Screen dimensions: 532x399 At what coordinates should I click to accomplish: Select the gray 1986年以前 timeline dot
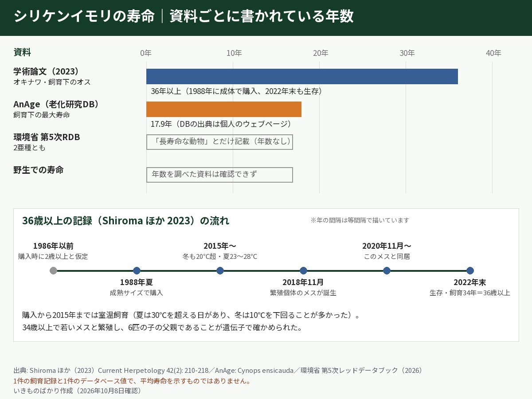[53, 270]
